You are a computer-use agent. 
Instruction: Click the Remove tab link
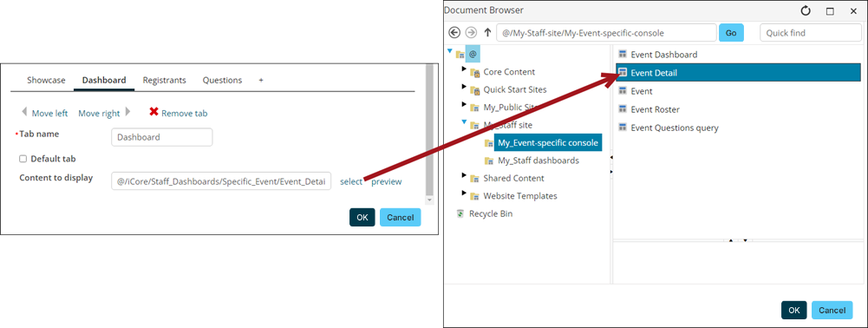(185, 114)
